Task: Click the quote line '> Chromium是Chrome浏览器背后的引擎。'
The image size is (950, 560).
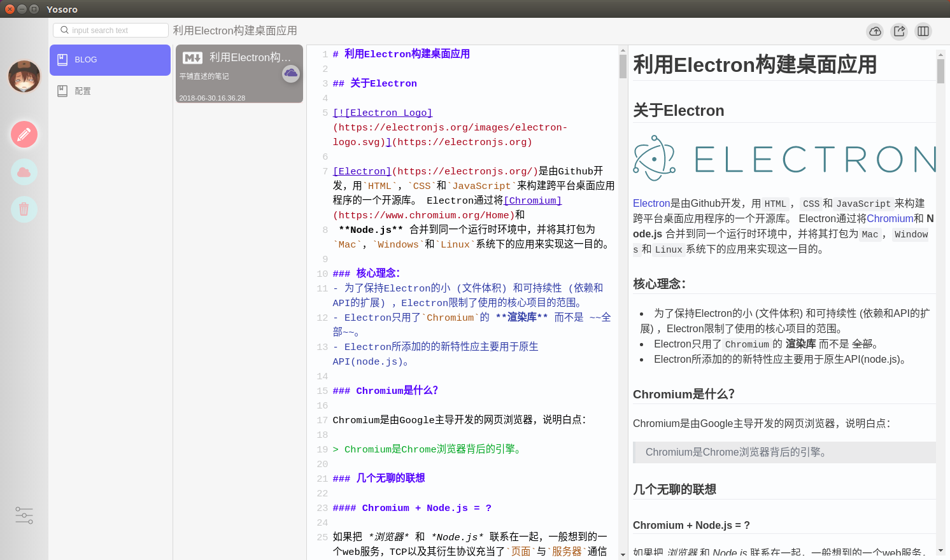Action: [429, 449]
